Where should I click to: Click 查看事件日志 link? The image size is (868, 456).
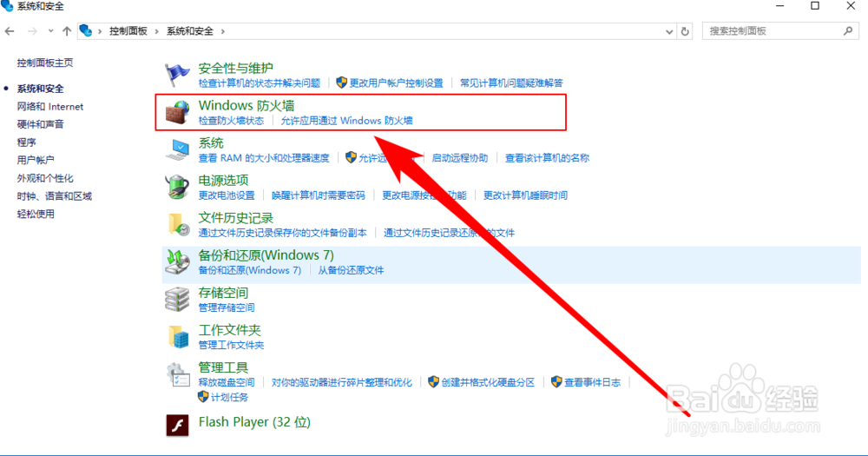[592, 382]
